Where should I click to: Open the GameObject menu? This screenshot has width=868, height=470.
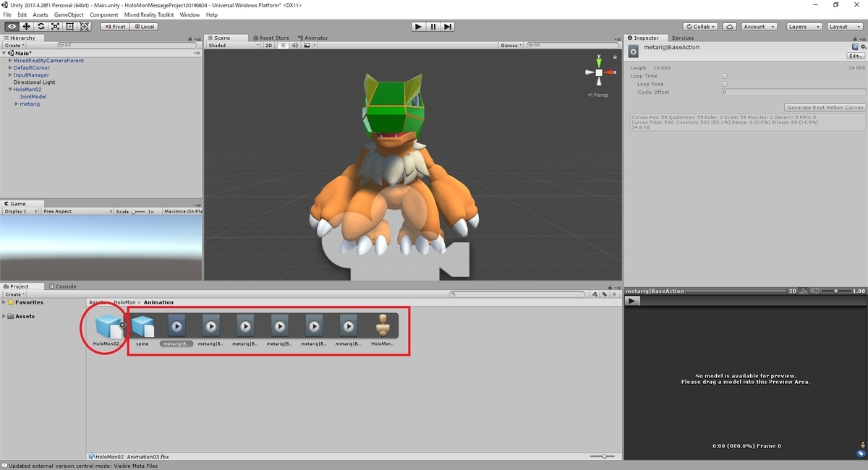[x=69, y=14]
